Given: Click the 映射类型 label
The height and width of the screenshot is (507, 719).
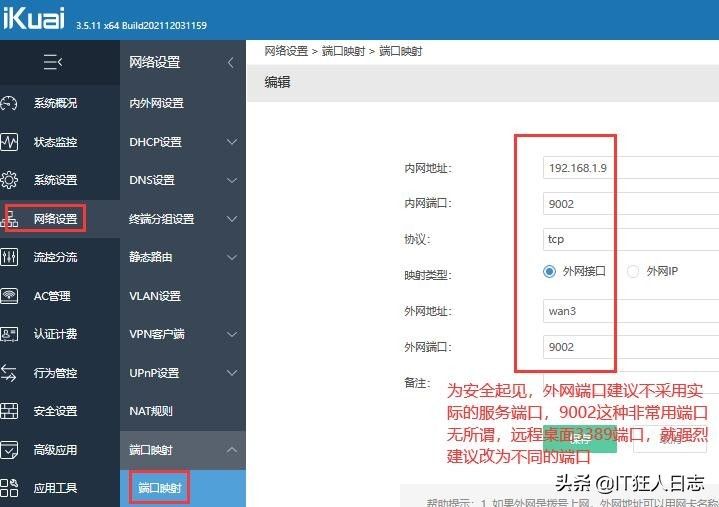Looking at the screenshot, I should [428, 275].
